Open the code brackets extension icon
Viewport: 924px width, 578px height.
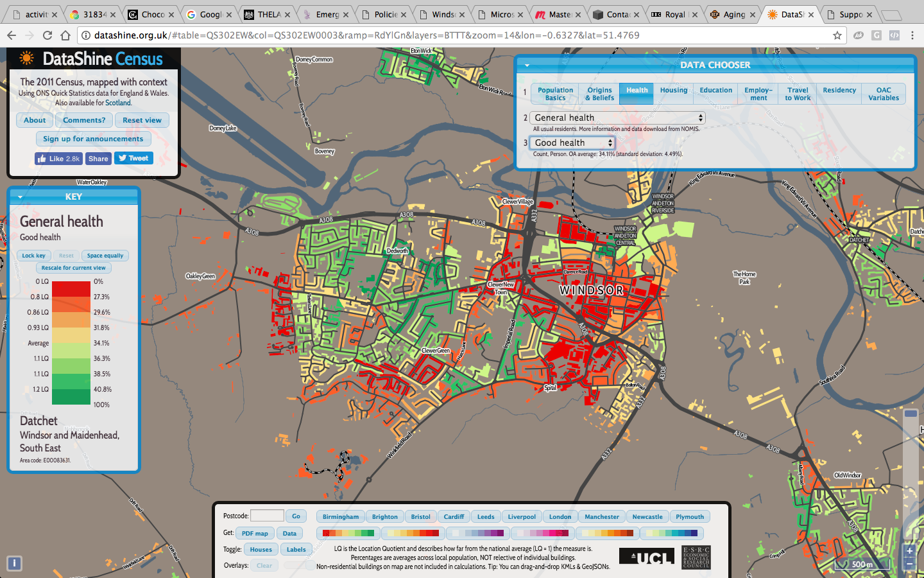[894, 35]
